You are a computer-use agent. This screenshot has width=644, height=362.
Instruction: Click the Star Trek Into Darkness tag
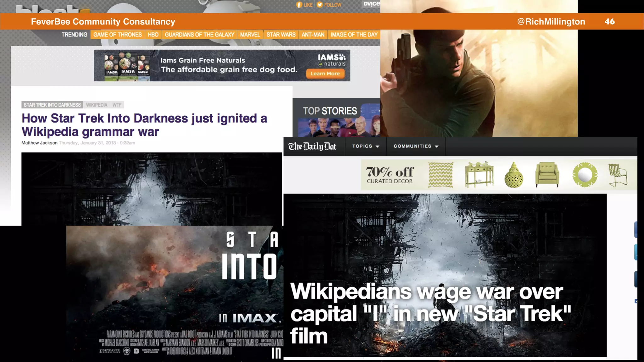pyautogui.click(x=52, y=105)
